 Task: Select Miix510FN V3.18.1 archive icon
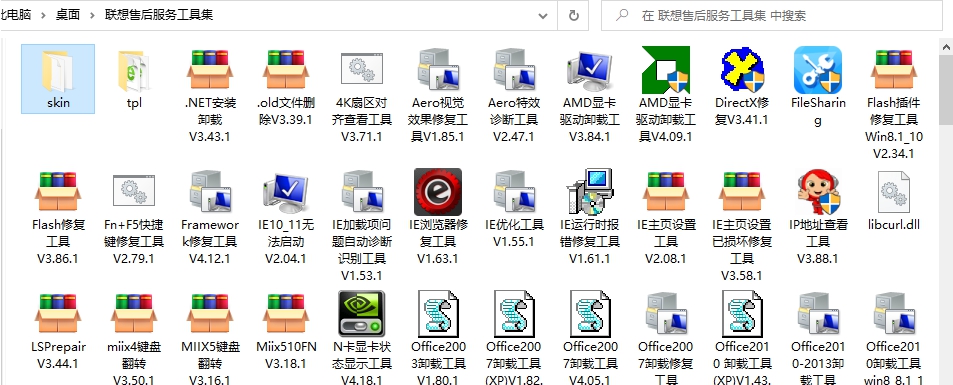click(x=286, y=314)
